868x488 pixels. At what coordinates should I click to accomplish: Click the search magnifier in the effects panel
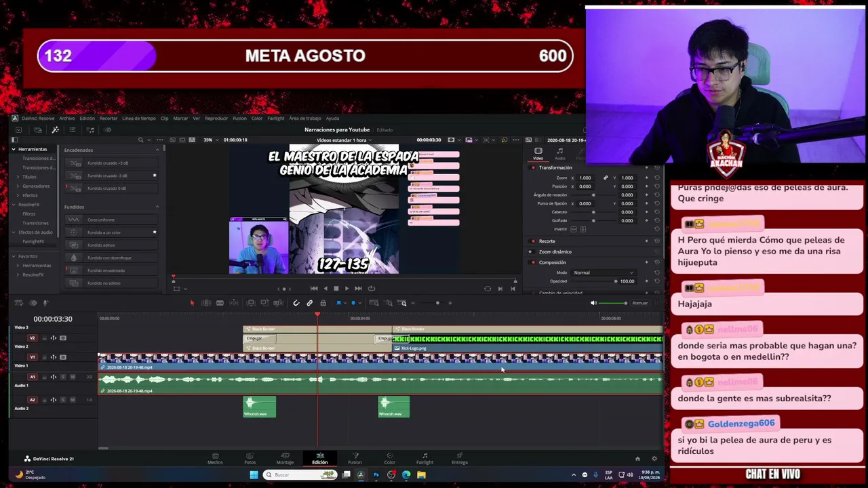click(140, 140)
